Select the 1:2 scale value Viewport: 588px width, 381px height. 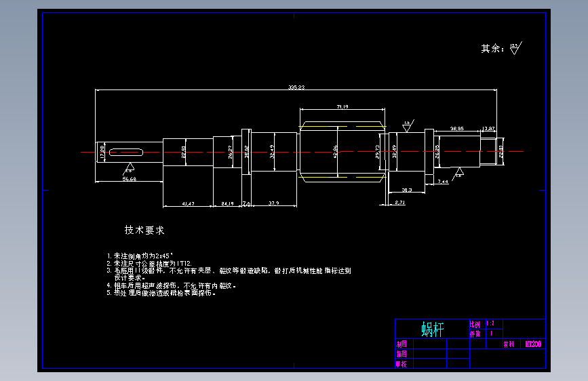click(490, 323)
